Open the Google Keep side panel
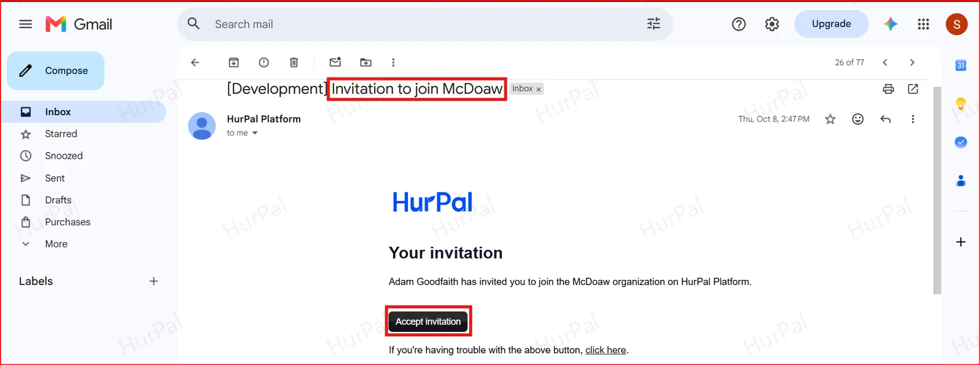 pos(960,103)
